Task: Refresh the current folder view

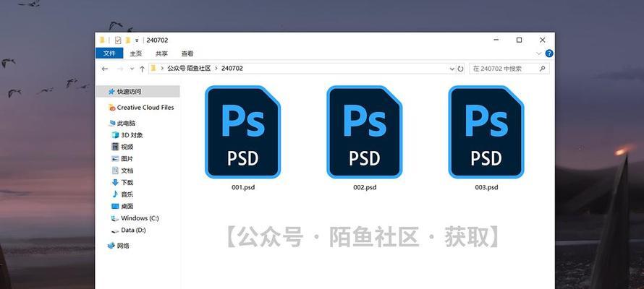Action: [x=460, y=69]
